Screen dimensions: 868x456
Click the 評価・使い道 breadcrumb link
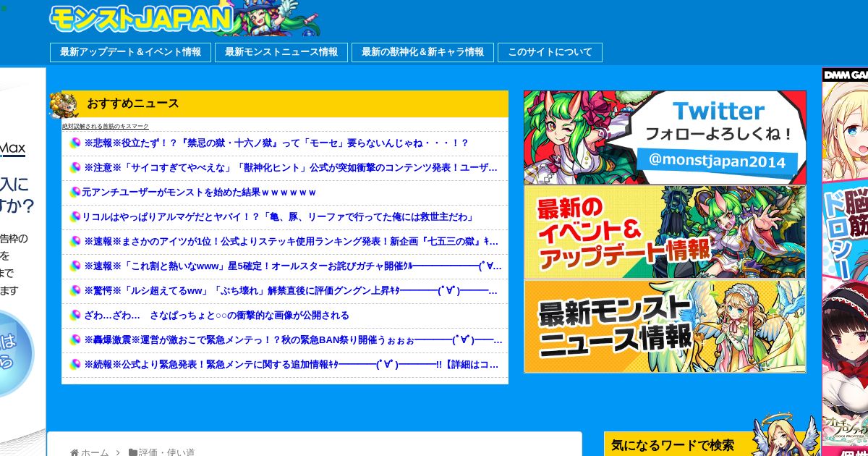[x=166, y=452]
